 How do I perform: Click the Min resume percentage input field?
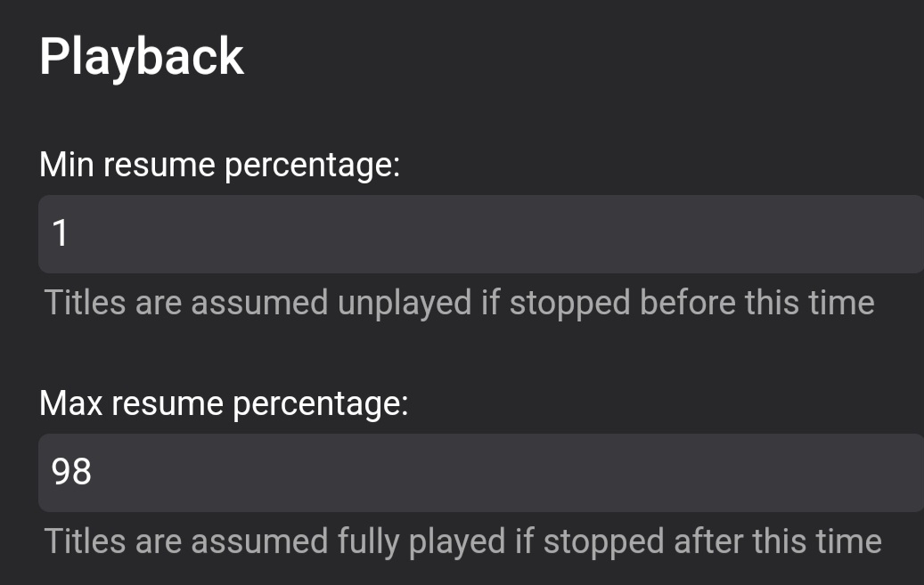coord(481,234)
